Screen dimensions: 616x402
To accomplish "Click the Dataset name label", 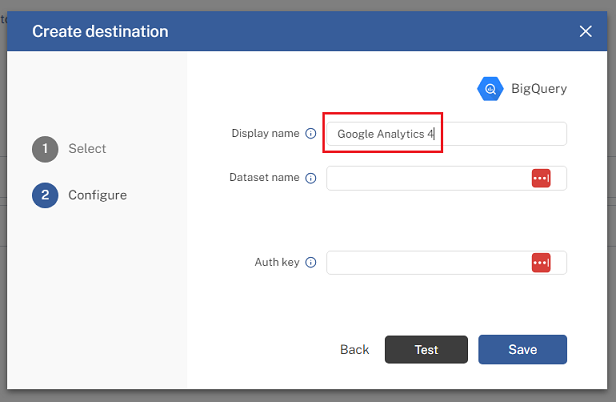I will 264,178.
